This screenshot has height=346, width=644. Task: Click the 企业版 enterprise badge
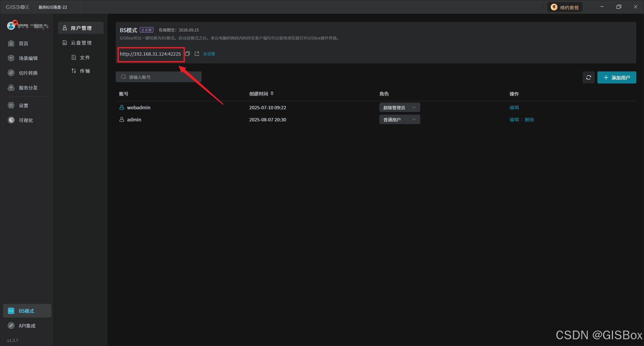click(x=147, y=30)
